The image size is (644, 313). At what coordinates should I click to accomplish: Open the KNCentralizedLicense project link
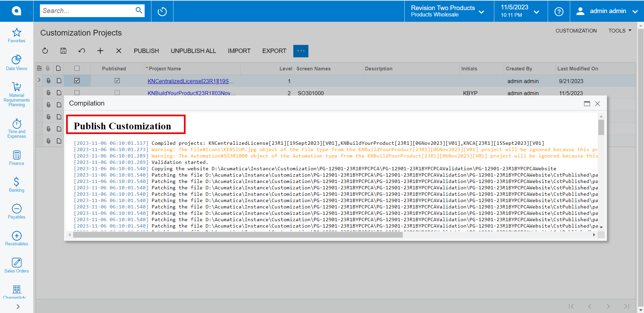[191, 81]
